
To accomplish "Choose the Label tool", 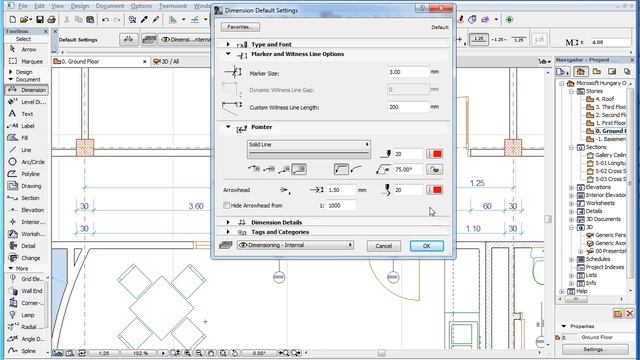I will (22, 126).
